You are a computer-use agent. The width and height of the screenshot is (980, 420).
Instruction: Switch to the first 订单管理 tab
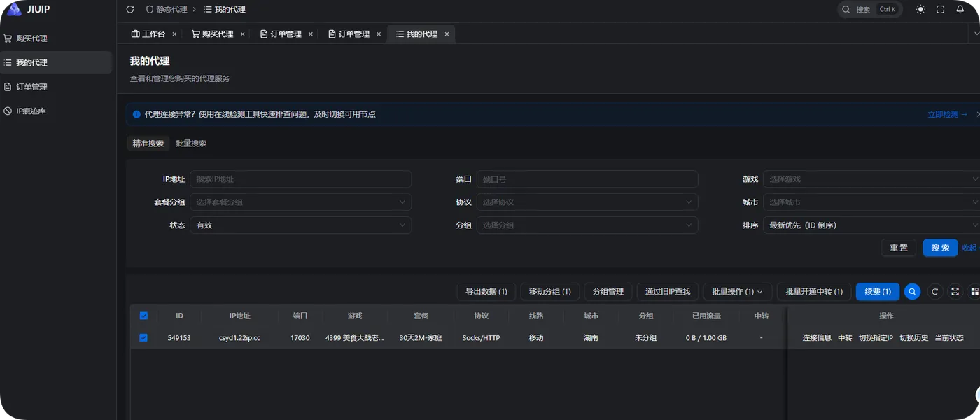[x=281, y=34]
